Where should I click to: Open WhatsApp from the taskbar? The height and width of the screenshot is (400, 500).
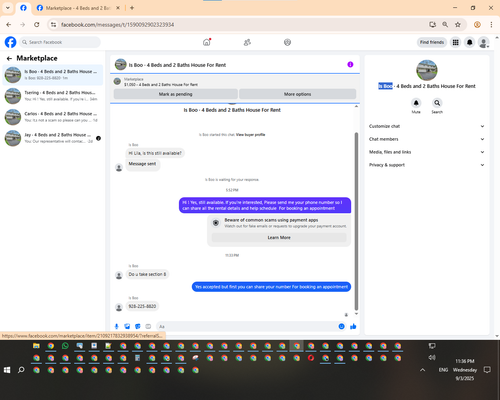(x=65, y=346)
